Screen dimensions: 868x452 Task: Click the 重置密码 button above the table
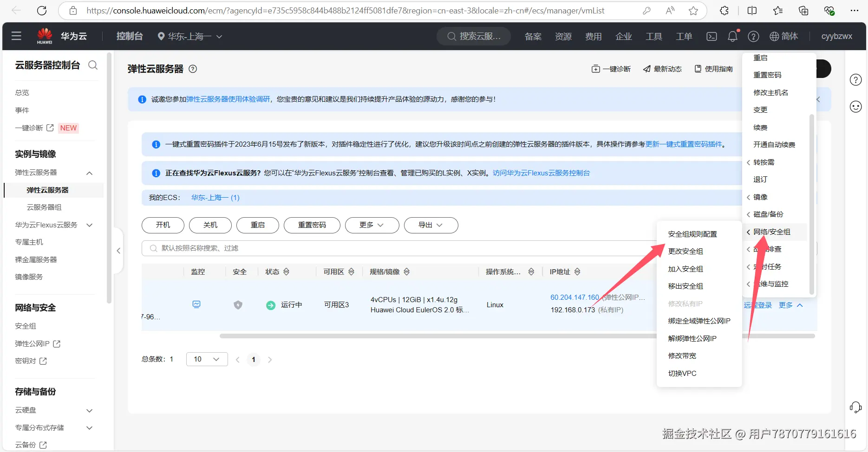click(312, 225)
